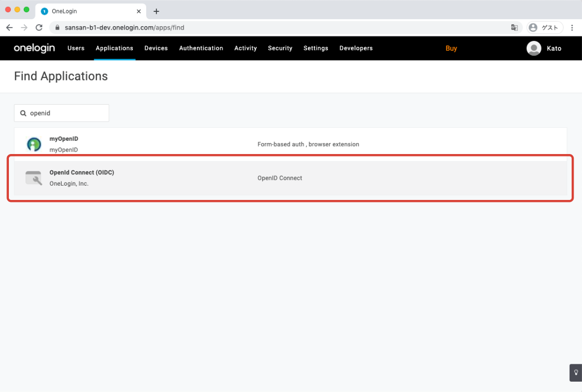
Task: Open the Devices menu
Action: coord(156,48)
